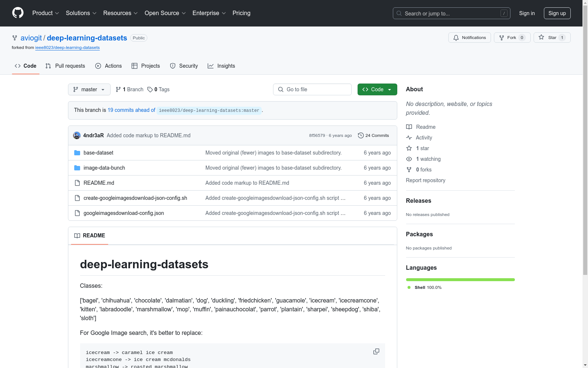
Task: Click the Shell language bar
Action: (x=460, y=280)
